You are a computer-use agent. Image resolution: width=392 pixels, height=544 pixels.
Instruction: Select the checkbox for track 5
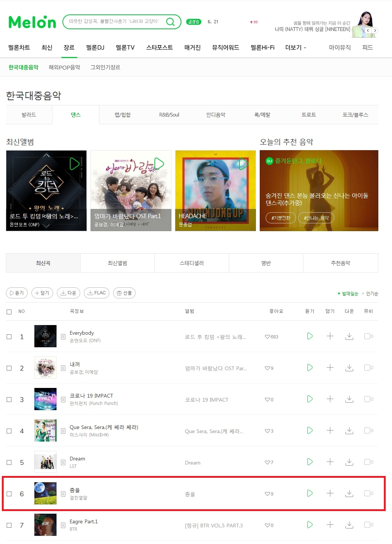pyautogui.click(x=9, y=462)
